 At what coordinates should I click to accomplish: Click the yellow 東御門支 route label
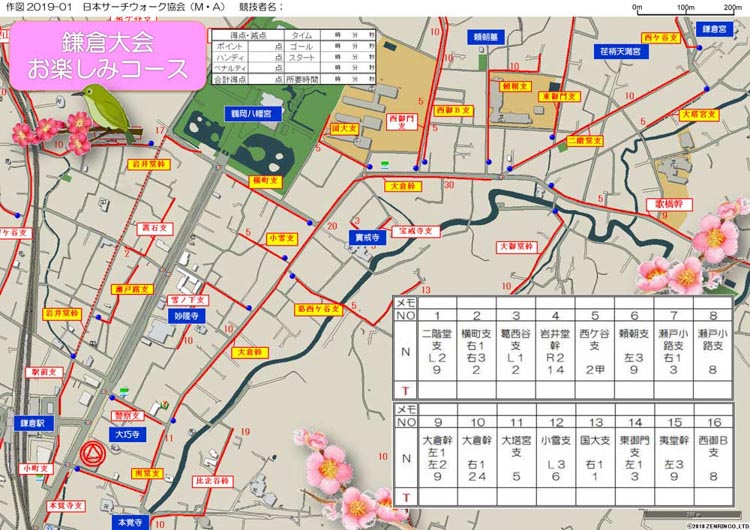coord(558,95)
